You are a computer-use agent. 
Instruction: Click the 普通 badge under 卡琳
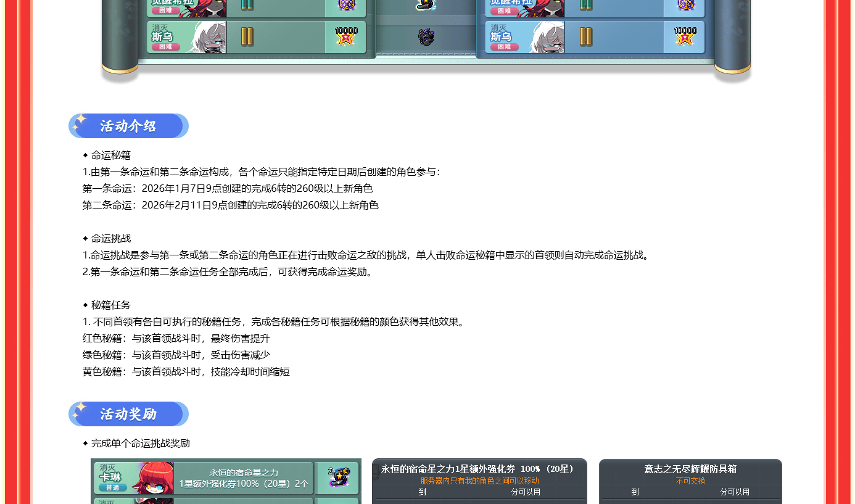coord(112,487)
